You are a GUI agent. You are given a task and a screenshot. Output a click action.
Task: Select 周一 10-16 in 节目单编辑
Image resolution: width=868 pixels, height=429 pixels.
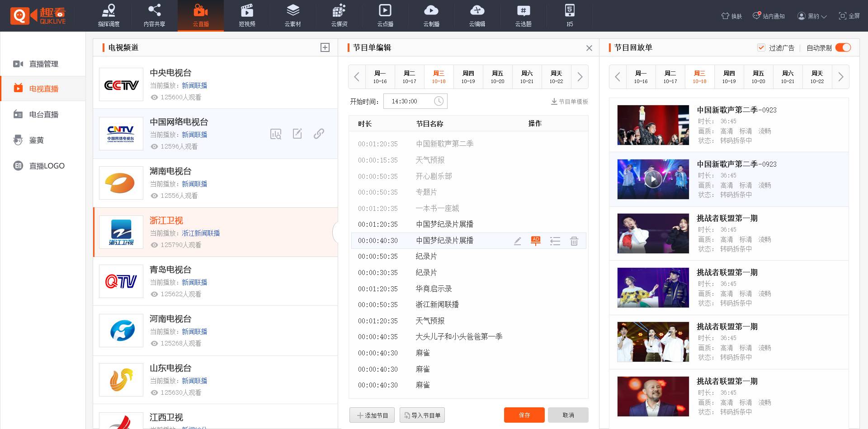380,77
